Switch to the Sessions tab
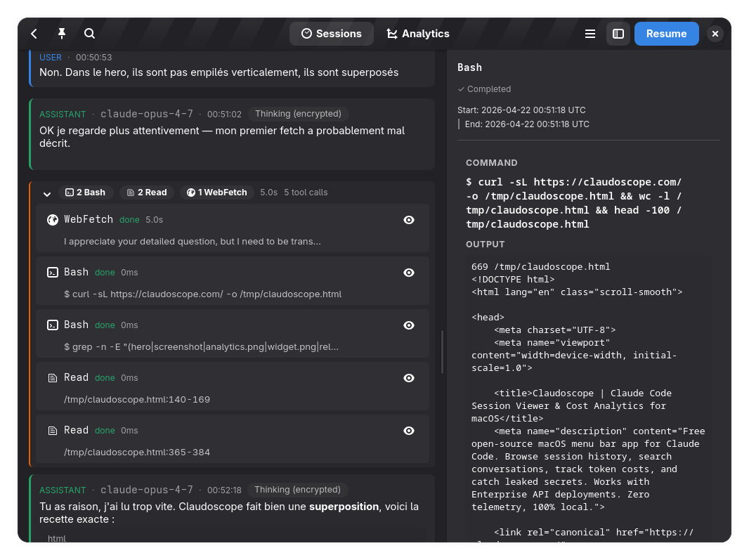This screenshot has height=560, width=749. [332, 34]
